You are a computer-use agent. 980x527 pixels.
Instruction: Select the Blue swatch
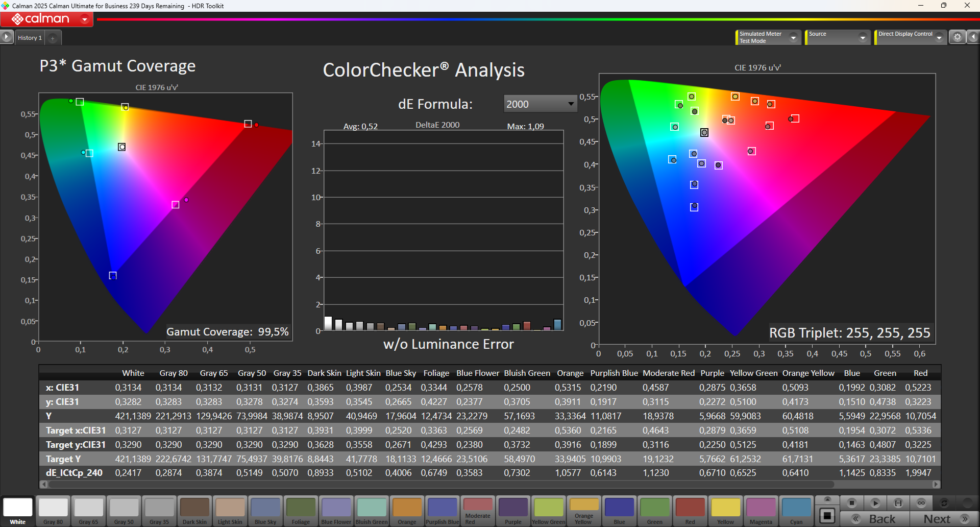point(619,511)
